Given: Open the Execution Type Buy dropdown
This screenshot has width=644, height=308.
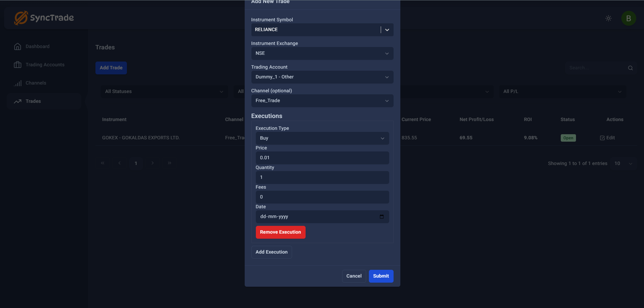Looking at the screenshot, I should coord(322,138).
